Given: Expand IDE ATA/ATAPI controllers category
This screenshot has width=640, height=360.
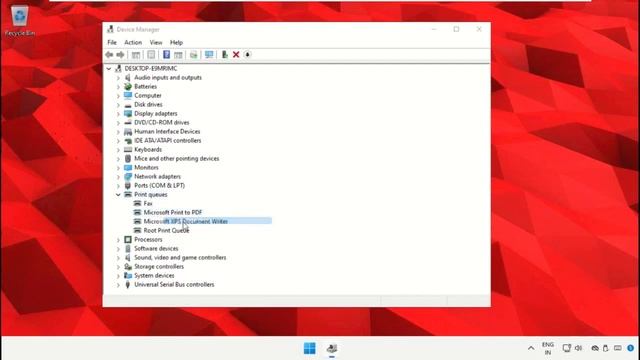Looking at the screenshot, I should point(118,140).
